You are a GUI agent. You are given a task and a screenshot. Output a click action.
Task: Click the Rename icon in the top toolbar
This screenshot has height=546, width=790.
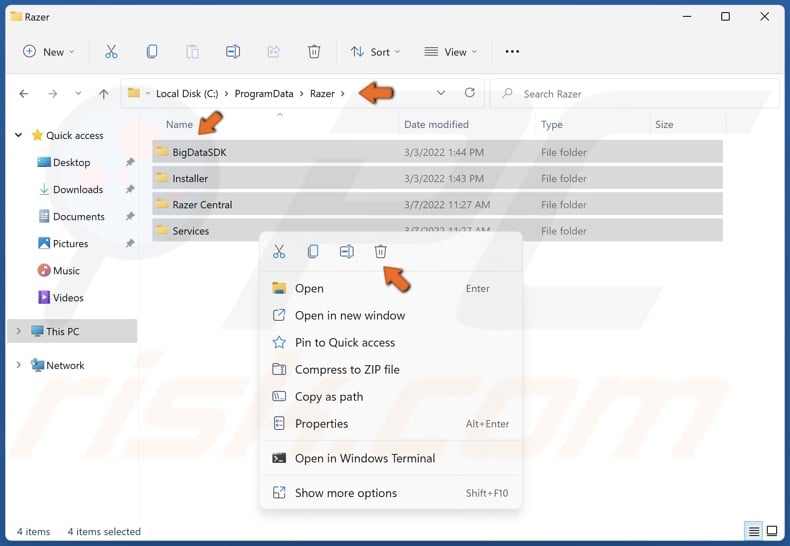point(233,51)
